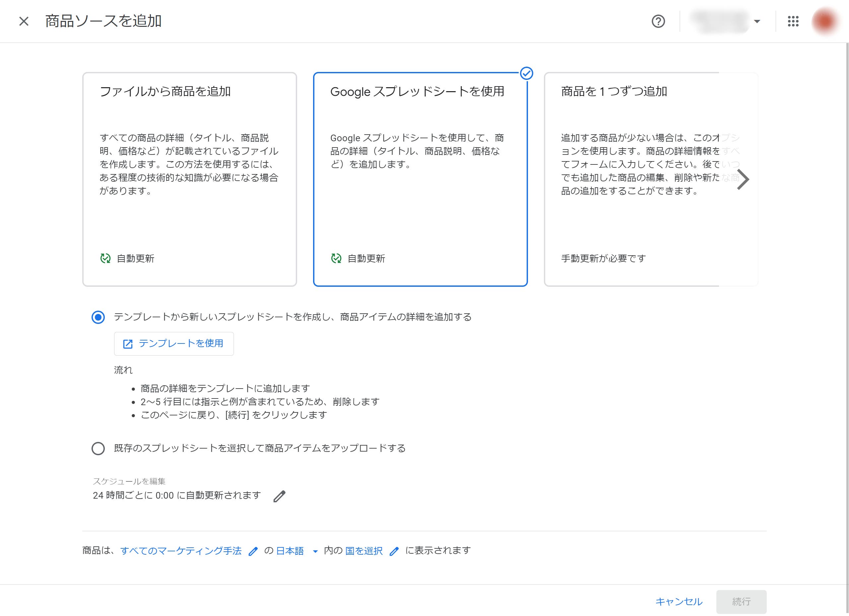
Task: Select radio 既存のスプレッドシートを選択
Action: pyautogui.click(x=98, y=448)
